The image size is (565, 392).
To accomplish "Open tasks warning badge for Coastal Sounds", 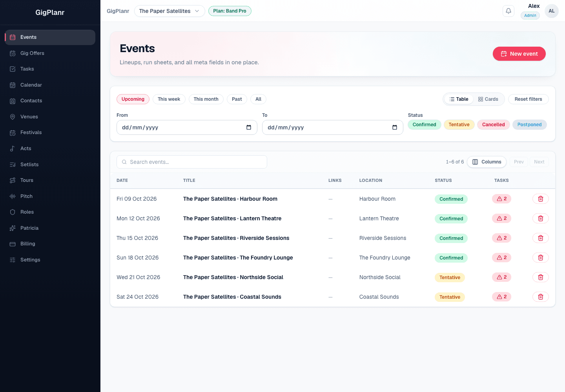I will coord(501,297).
